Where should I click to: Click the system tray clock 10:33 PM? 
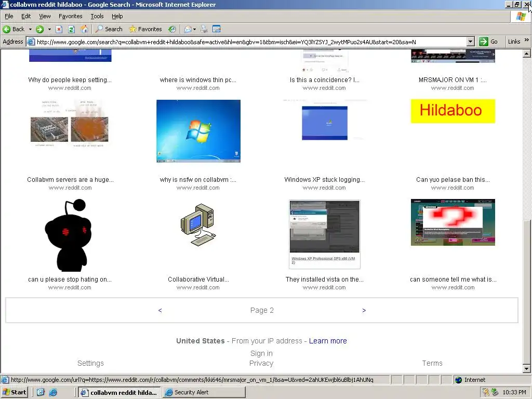pos(514,392)
